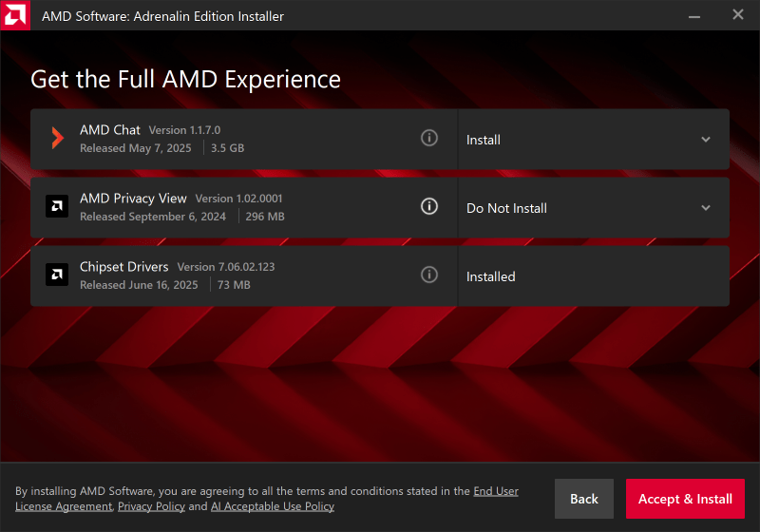Open the AI Acceptable Use Policy link
760x532 pixels.
[x=273, y=506]
